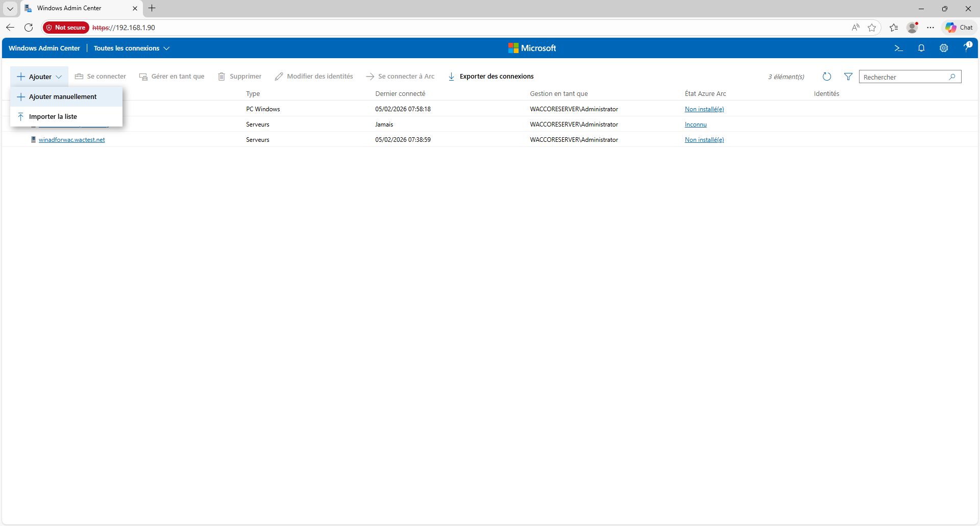Open settings gear in Windows Admin Center
Screen dimensions: 980x526
click(x=944, y=48)
